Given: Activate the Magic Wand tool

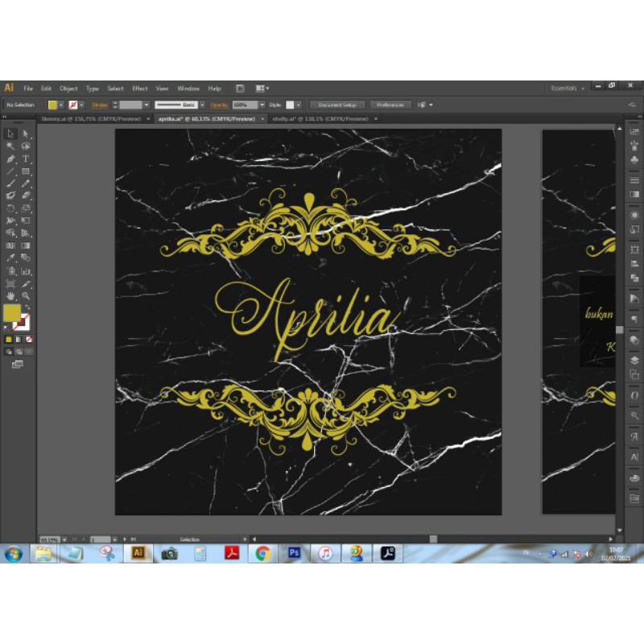Looking at the screenshot, I should (x=10, y=147).
